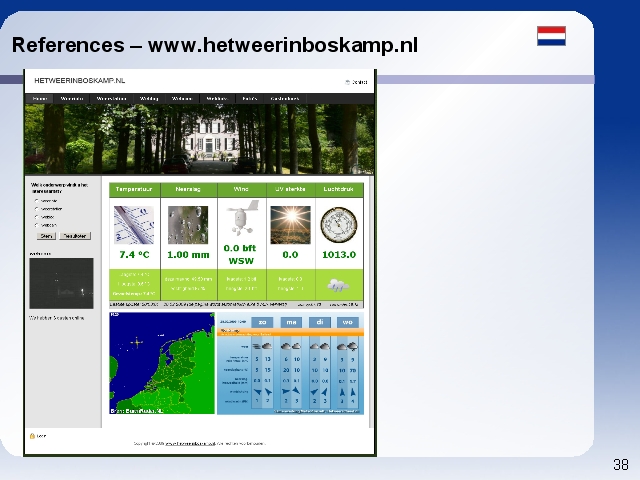This screenshot has height=480, width=640.
Task: Open the Weblog menu item
Action: click(x=149, y=99)
